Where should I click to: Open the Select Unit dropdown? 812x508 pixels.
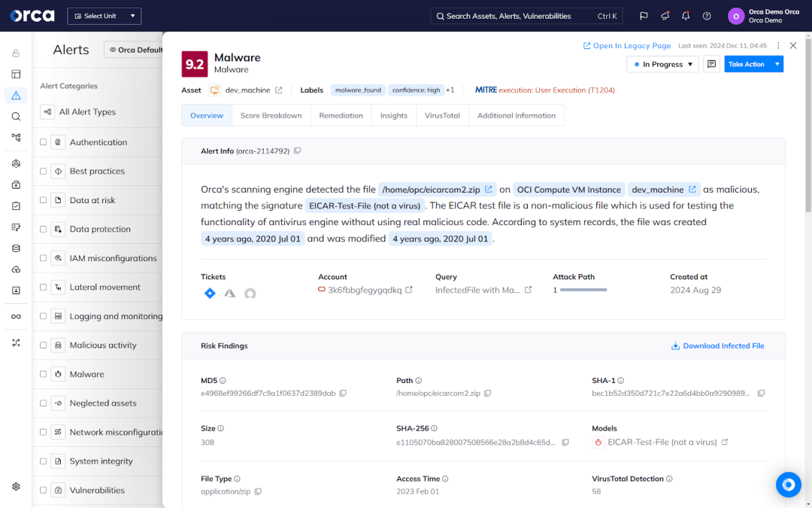(x=104, y=16)
